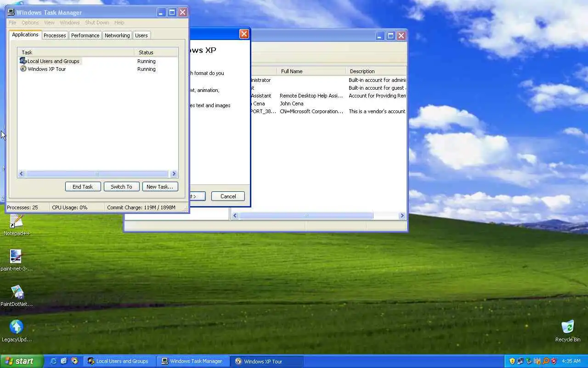Screen dimensions: 588x368
Task: Activate Windows XP Tour taskbar button
Action: (x=267, y=361)
